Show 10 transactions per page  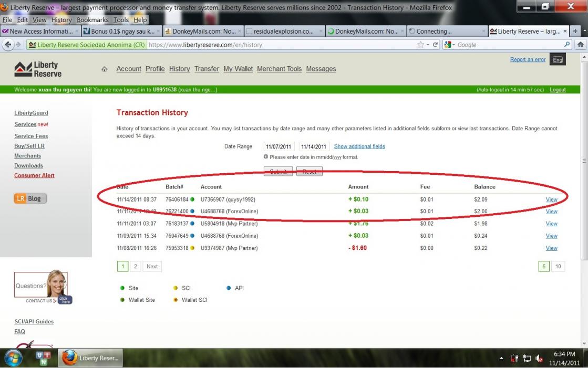558,267
